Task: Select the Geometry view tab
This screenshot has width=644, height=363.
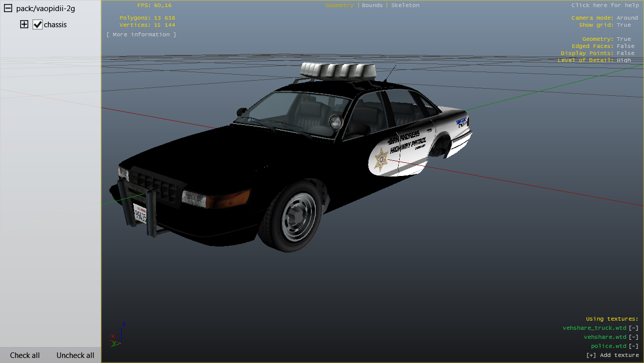Action: [x=339, y=5]
